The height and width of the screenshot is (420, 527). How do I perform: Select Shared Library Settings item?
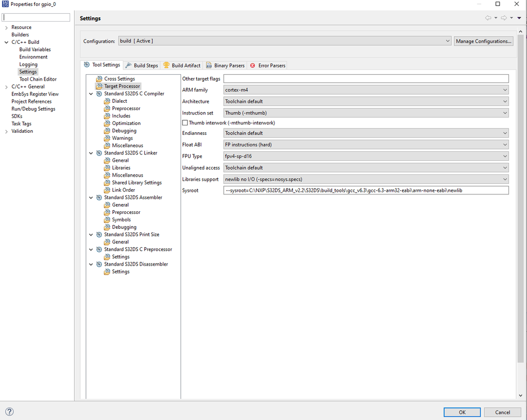[137, 183]
